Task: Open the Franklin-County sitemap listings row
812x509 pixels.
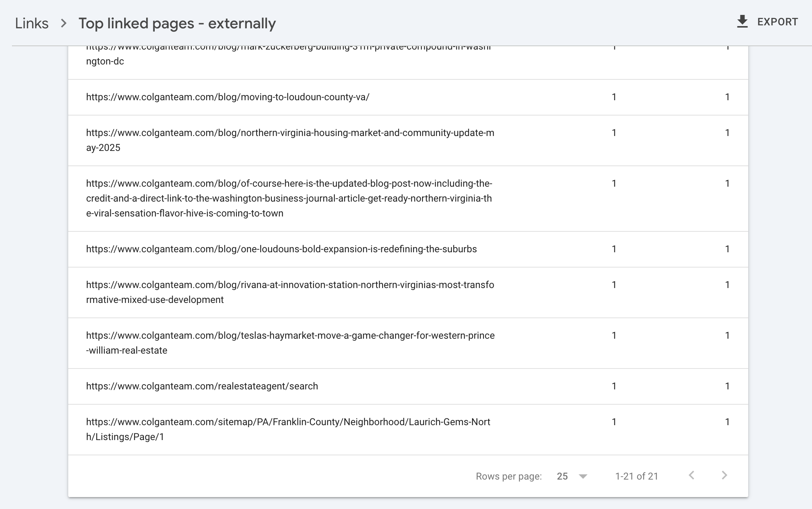Action: [288, 429]
